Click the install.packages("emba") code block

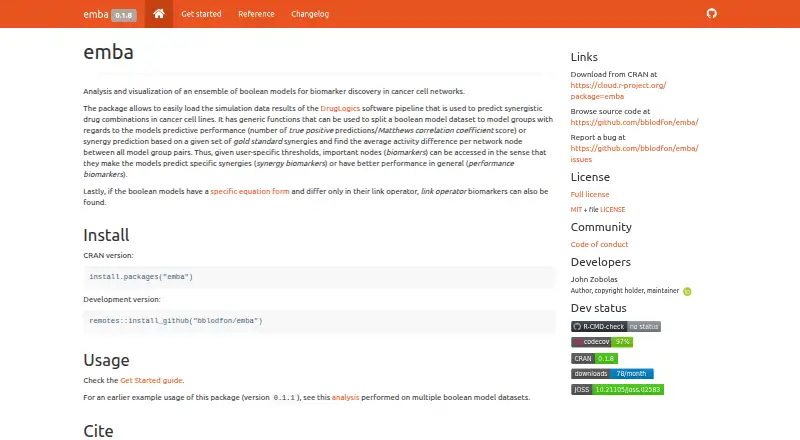tap(319, 277)
